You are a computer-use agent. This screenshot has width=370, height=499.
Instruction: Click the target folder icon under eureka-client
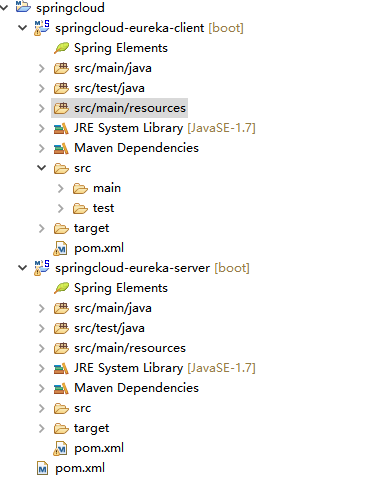pyautogui.click(x=61, y=228)
